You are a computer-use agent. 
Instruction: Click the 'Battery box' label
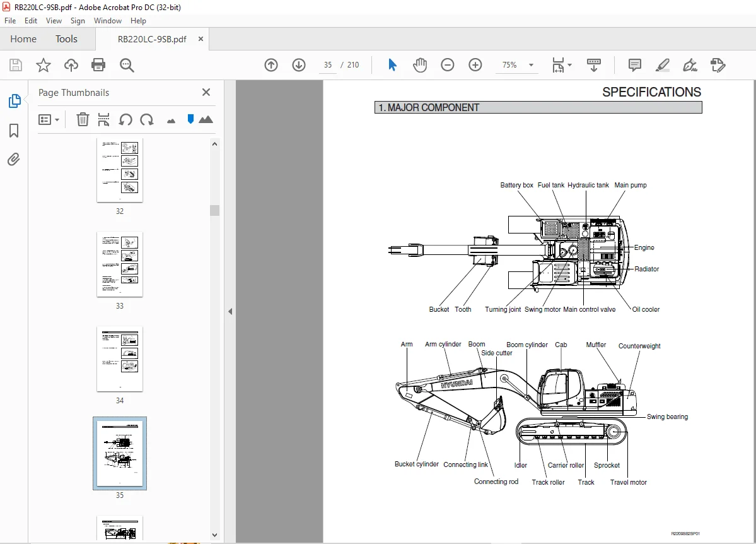coord(516,186)
